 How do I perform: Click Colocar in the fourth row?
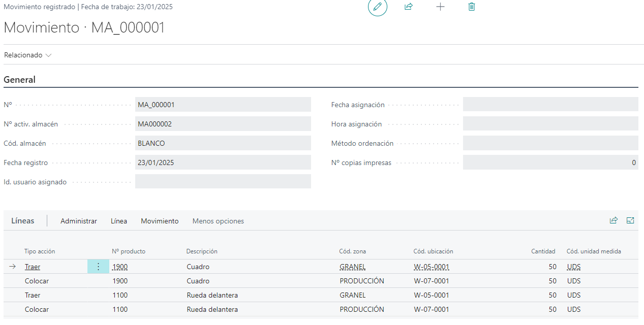tap(37, 309)
